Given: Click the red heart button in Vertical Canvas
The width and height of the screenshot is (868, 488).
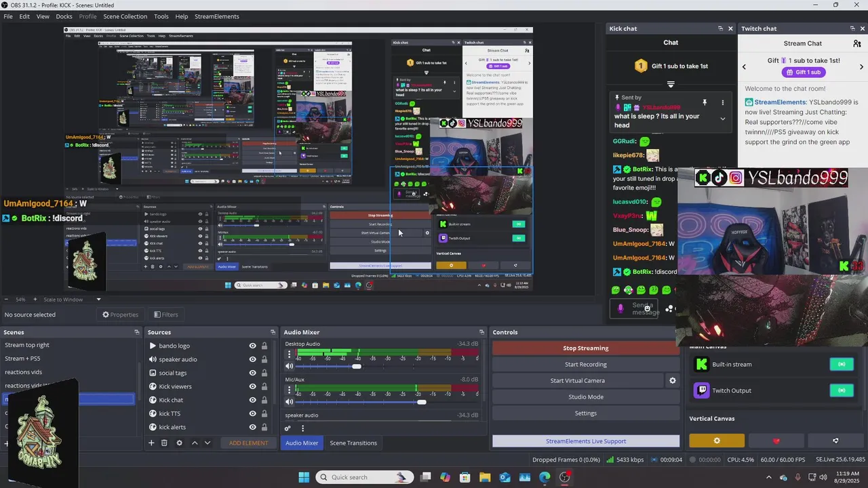Looking at the screenshot, I should pos(776,441).
